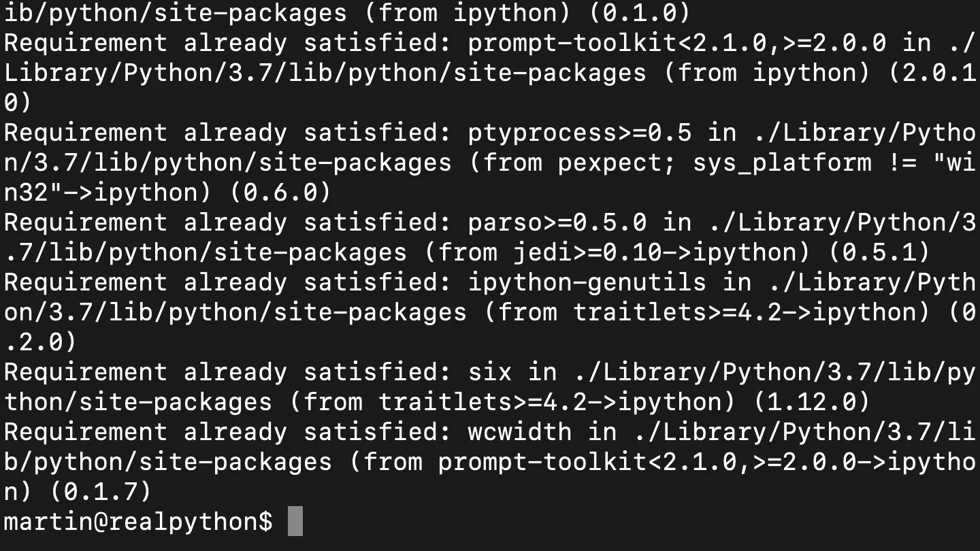Click the version number (1.12.0)
Viewport: 980px width, 551px height.
811,402
